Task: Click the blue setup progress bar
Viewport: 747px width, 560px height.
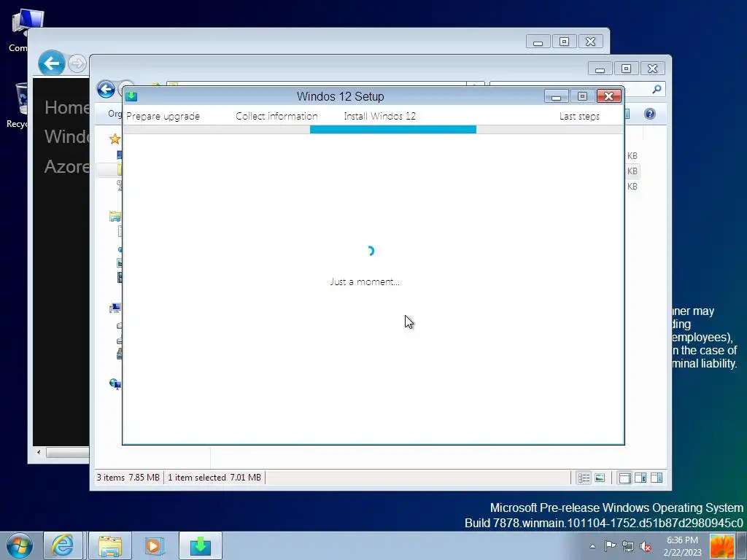Action: click(393, 130)
